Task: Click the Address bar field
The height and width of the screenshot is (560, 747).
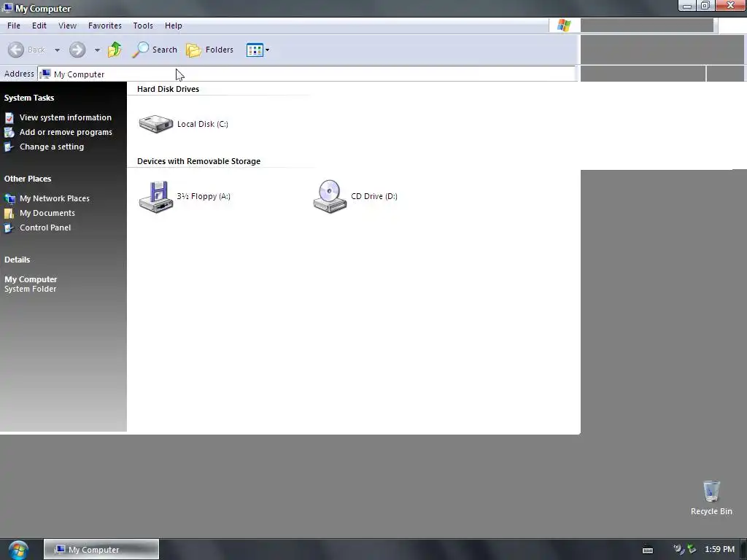Action: (306, 74)
